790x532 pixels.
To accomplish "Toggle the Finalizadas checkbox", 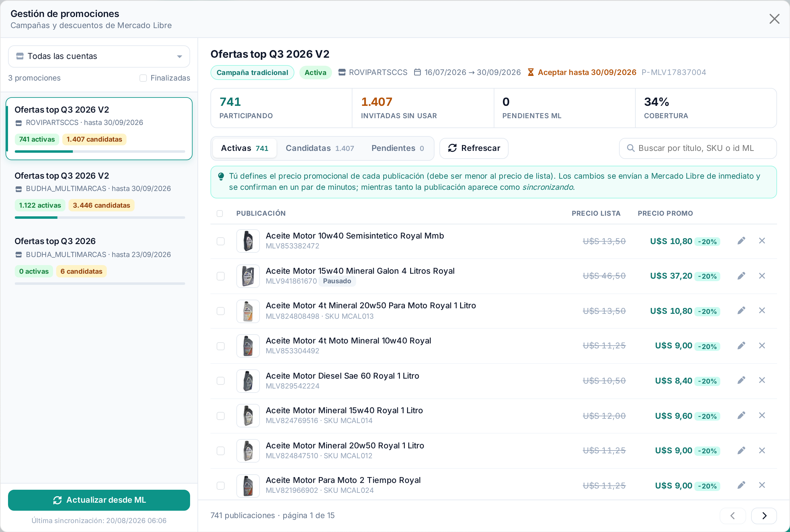I will pyautogui.click(x=143, y=78).
